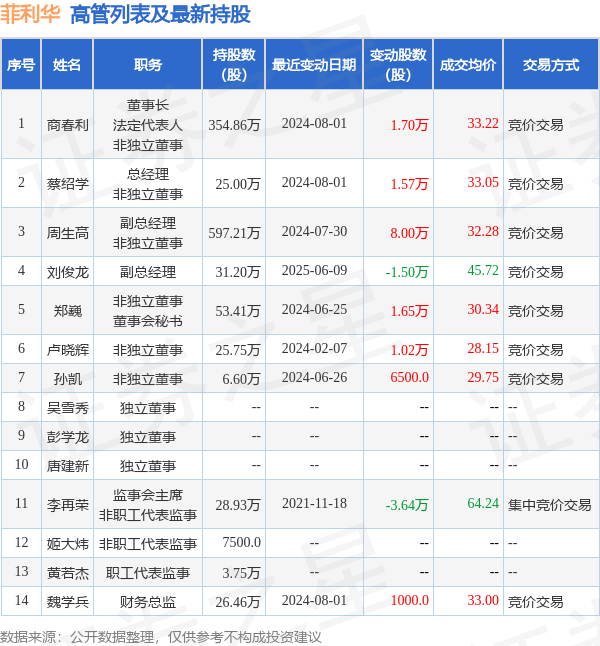This screenshot has height=646, width=600.
Task: Click the date 2024-07-30
Action: click(314, 232)
